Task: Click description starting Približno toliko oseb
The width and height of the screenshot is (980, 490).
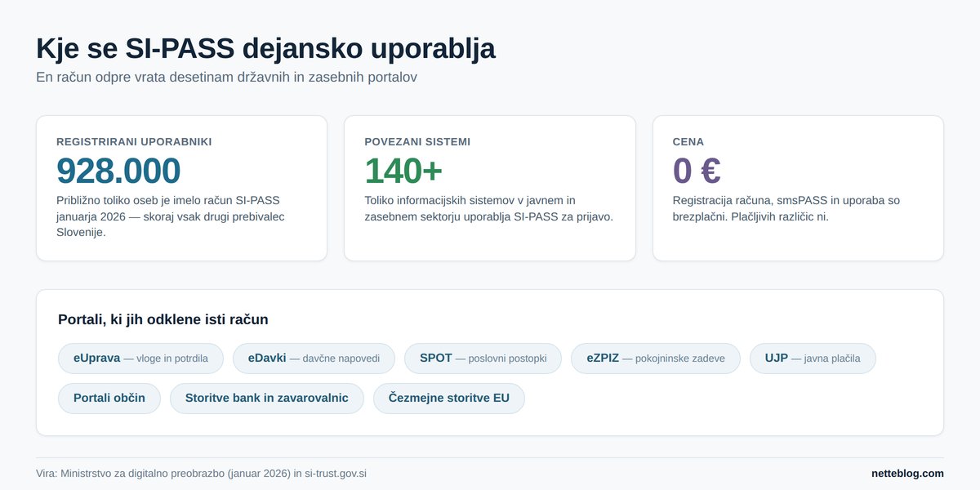Action: (x=171, y=216)
